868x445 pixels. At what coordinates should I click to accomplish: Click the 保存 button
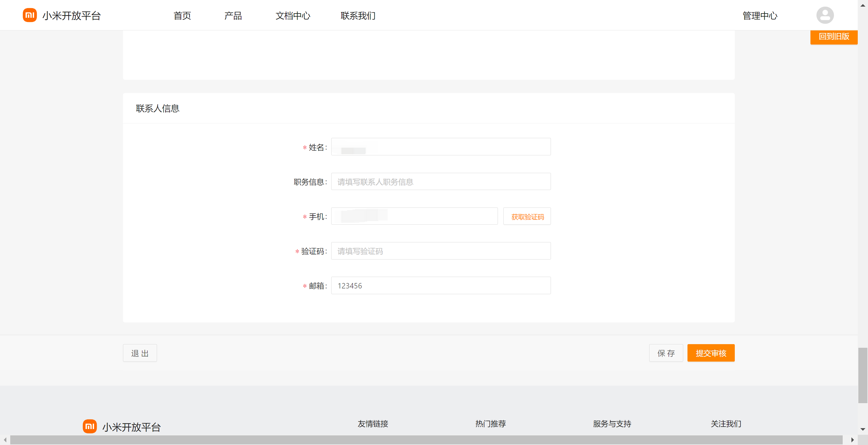666,353
